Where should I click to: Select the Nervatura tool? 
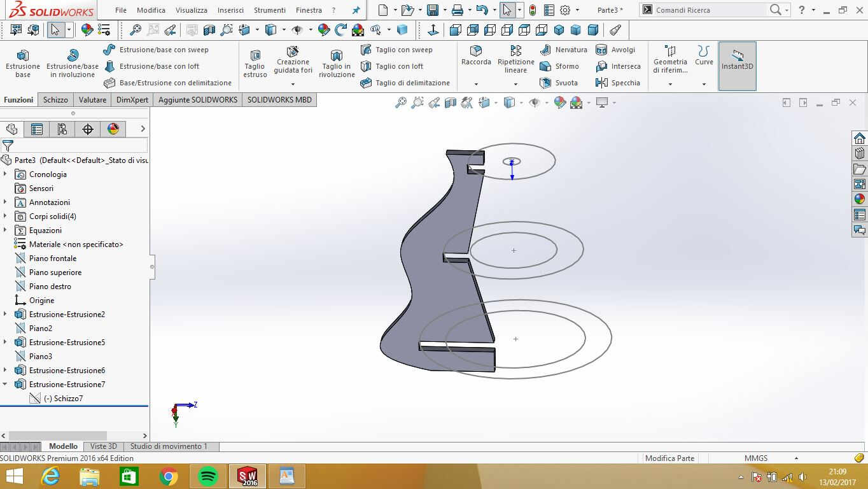pyautogui.click(x=564, y=50)
